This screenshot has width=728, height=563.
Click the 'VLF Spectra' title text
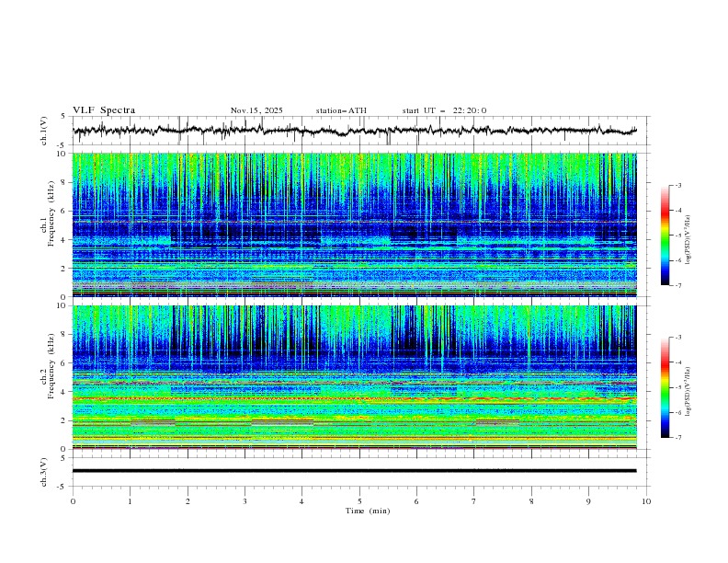104,110
